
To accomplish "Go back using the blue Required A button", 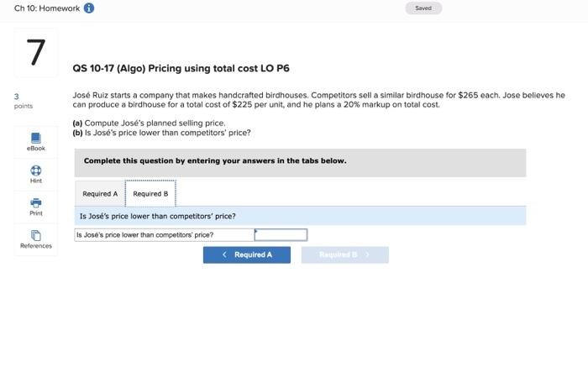I will click(x=247, y=255).
